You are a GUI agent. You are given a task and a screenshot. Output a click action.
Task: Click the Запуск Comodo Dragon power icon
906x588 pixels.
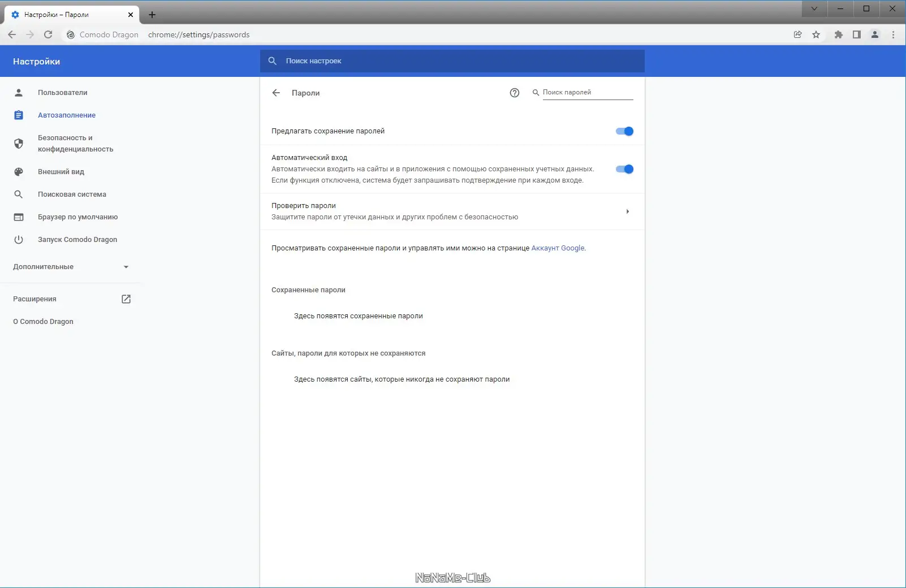[19, 240]
